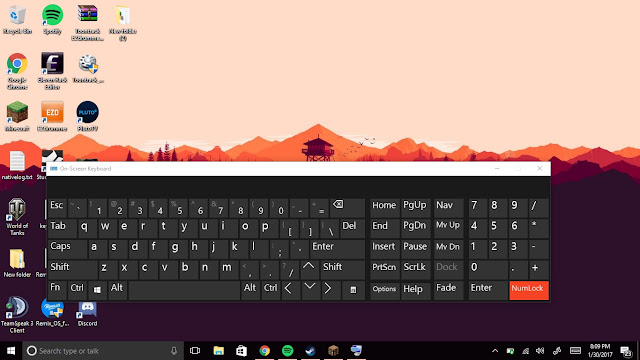
Task: Open Google Chrome desktop shortcut
Action: point(17,71)
